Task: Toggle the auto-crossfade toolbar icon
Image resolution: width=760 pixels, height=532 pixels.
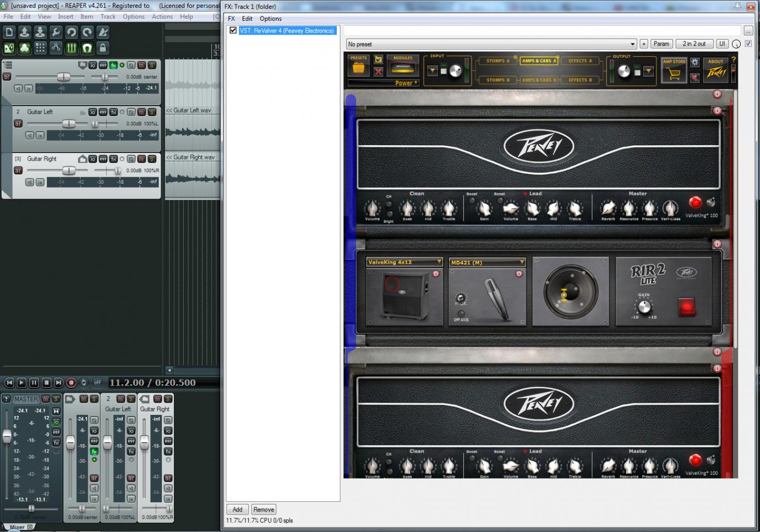Action: (9, 48)
